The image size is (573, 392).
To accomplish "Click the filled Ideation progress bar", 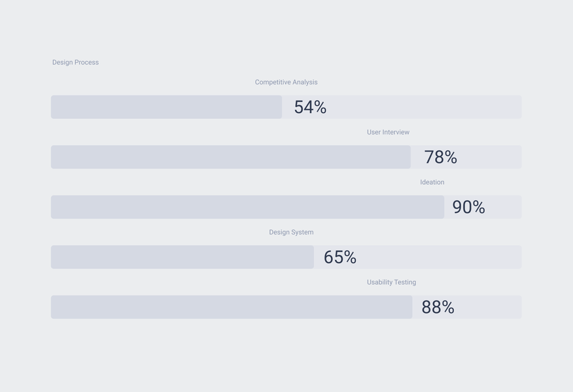I will (247, 207).
